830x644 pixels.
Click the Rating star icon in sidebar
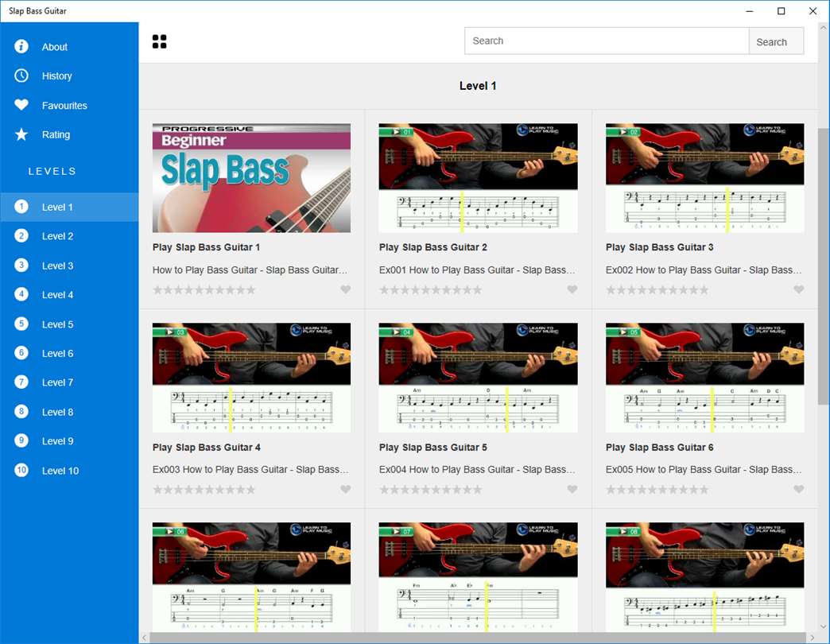[x=21, y=134]
